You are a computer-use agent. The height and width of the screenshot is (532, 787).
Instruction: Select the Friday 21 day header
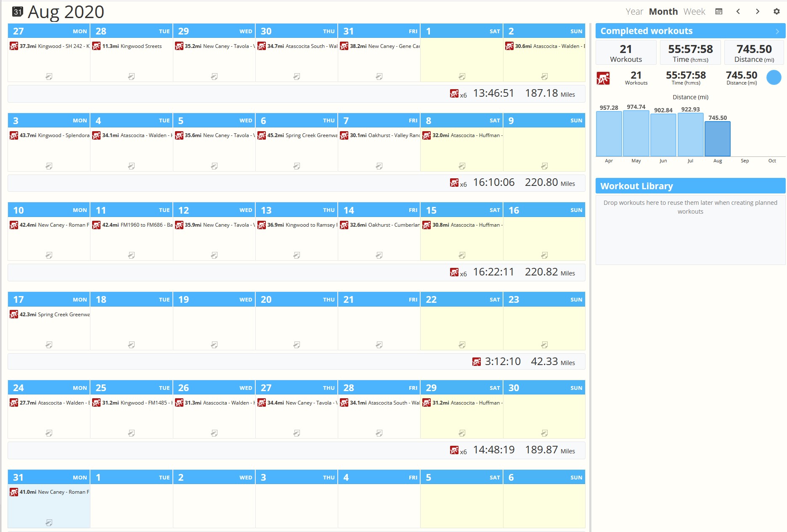(x=379, y=299)
